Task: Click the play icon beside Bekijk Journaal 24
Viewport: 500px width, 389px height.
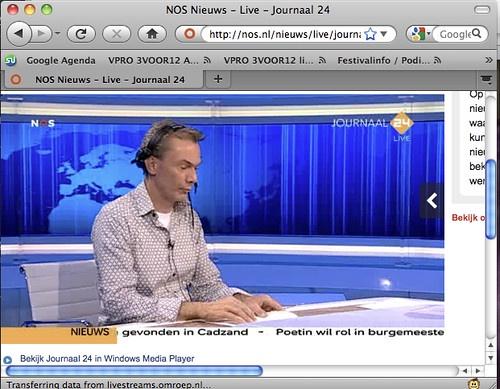Action: (7, 360)
